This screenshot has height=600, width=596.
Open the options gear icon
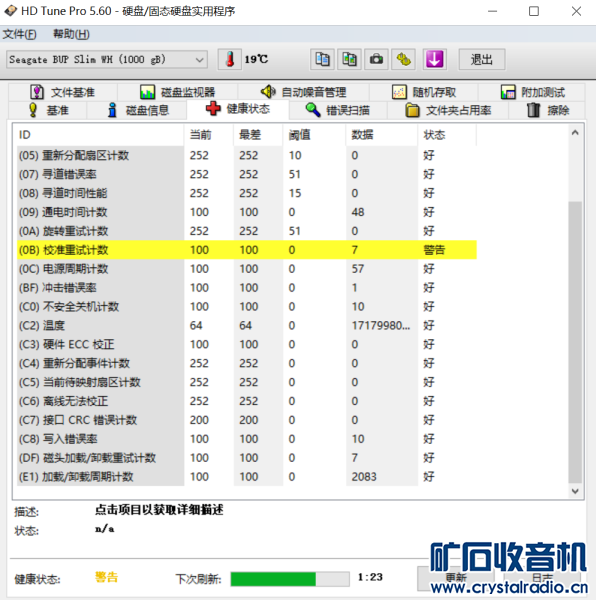404,60
